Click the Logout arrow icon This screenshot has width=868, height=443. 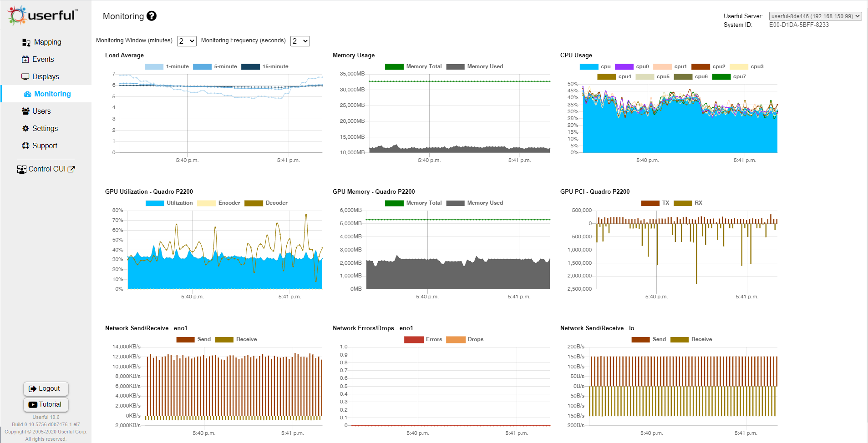pyautogui.click(x=32, y=389)
